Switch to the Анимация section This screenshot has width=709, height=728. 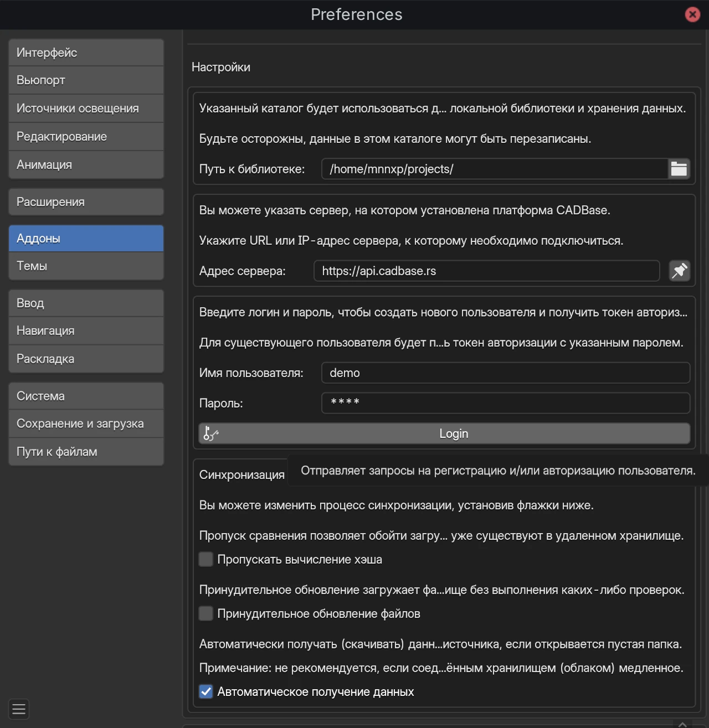86,164
